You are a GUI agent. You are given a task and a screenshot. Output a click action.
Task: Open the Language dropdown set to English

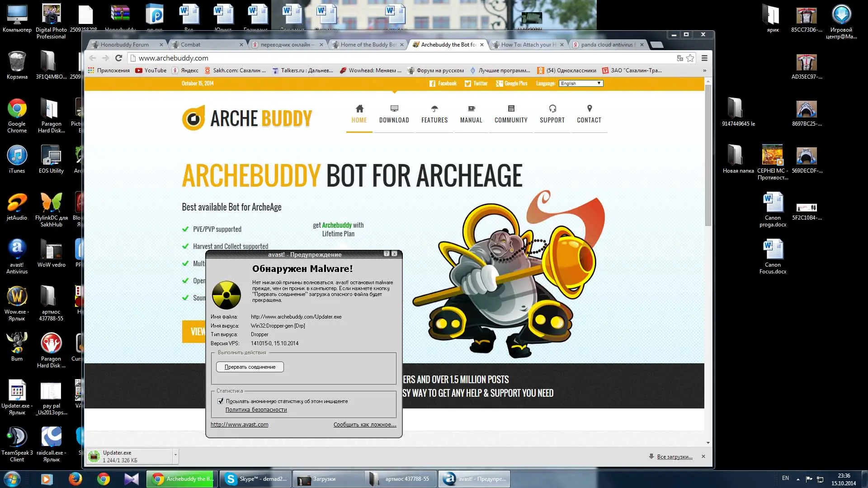coord(581,83)
